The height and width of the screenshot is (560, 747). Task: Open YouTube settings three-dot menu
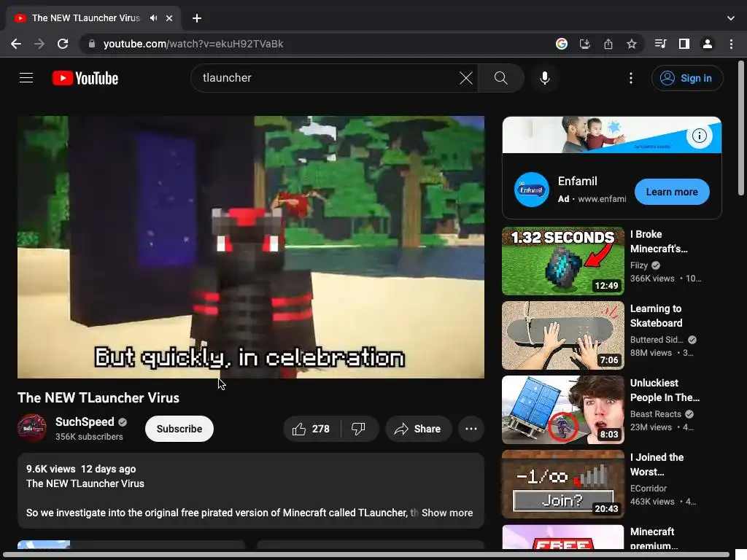coord(631,77)
